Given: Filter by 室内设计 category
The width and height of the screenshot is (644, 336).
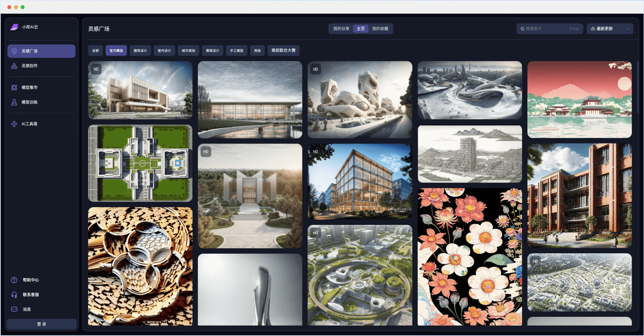Looking at the screenshot, I should point(164,51).
